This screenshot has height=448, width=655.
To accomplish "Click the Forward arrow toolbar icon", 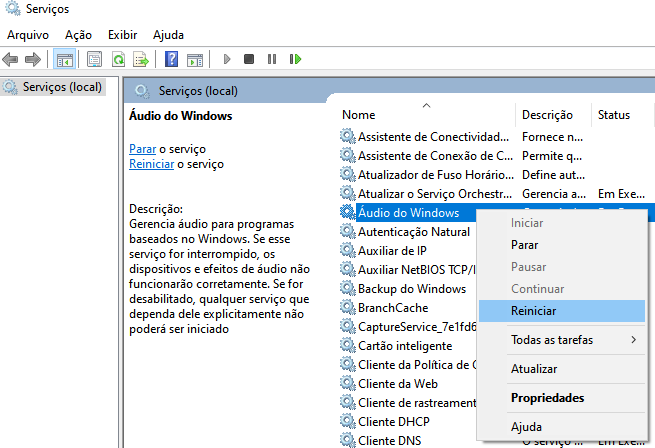I will coord(33,59).
